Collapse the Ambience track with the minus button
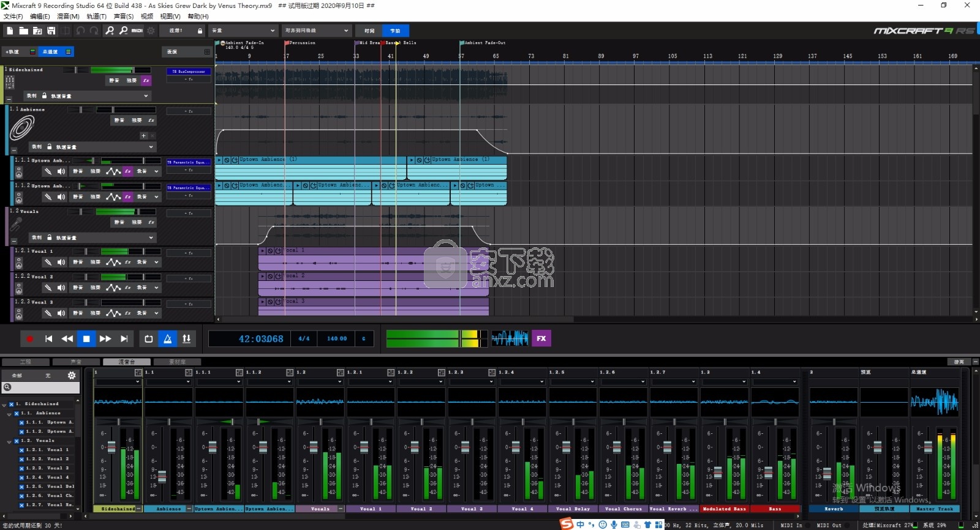The height and width of the screenshot is (530, 980). 14,150
